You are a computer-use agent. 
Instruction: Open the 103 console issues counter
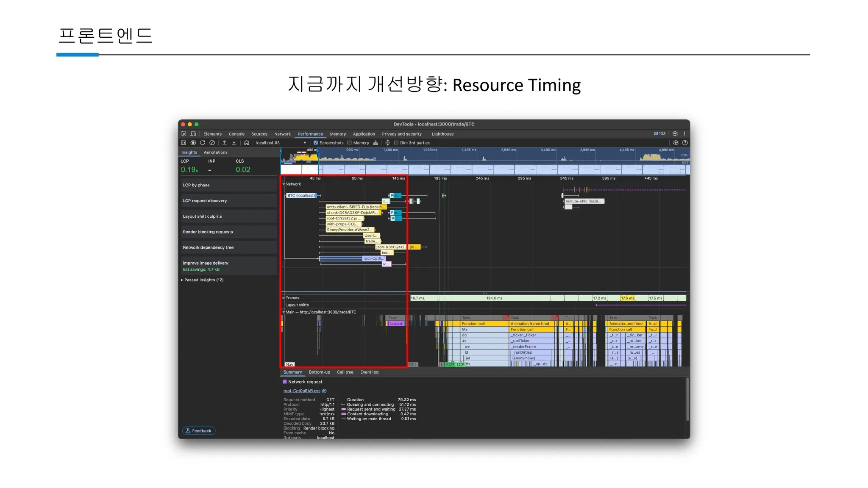coord(660,134)
